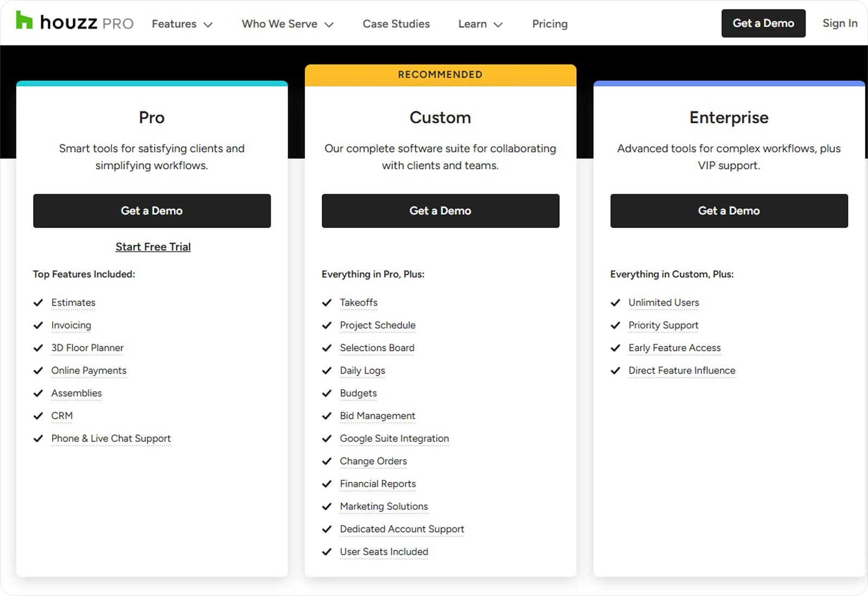Image resolution: width=868 pixels, height=596 pixels.
Task: Click the checkmark beside Takeoffs
Action: (327, 303)
